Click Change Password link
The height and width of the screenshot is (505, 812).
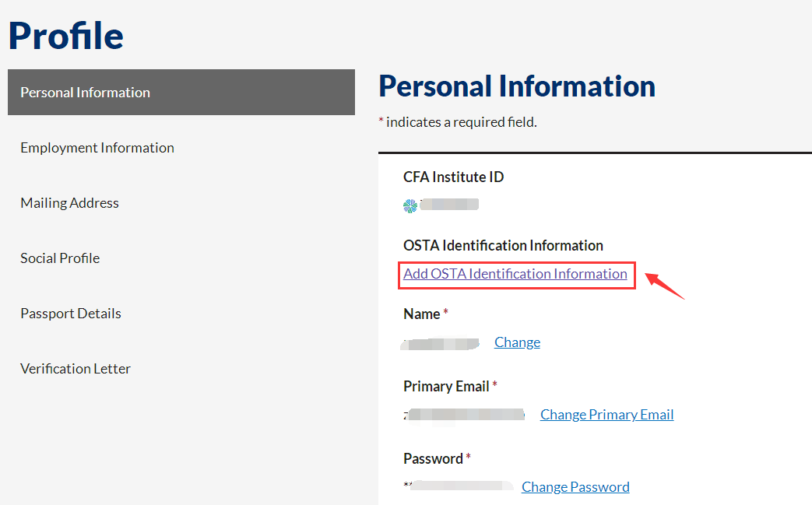(575, 487)
